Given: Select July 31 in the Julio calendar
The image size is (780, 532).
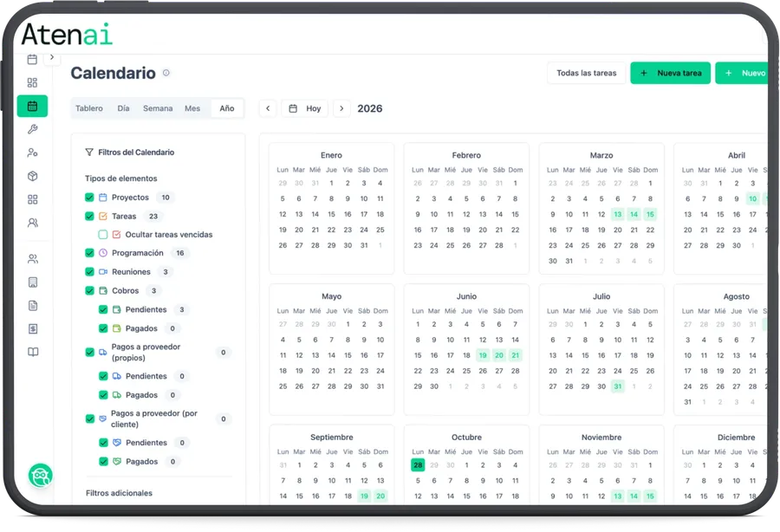Looking at the screenshot, I should coord(618,386).
